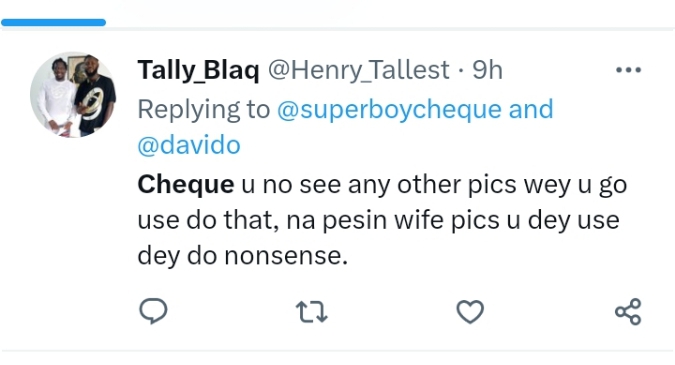The width and height of the screenshot is (675, 365).
Task: Click the tweet line mentioning 'any other pics'
Action: pyautogui.click(x=382, y=185)
